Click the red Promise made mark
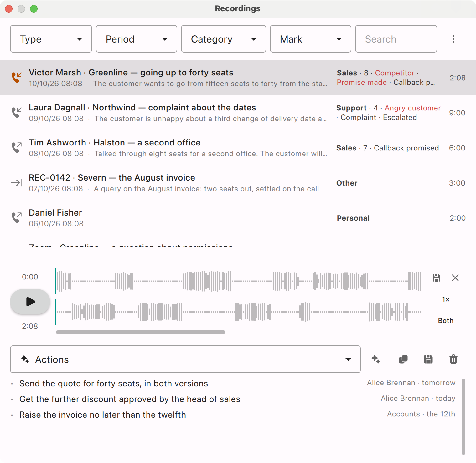Viewport: 476px width, 463px height. click(362, 82)
